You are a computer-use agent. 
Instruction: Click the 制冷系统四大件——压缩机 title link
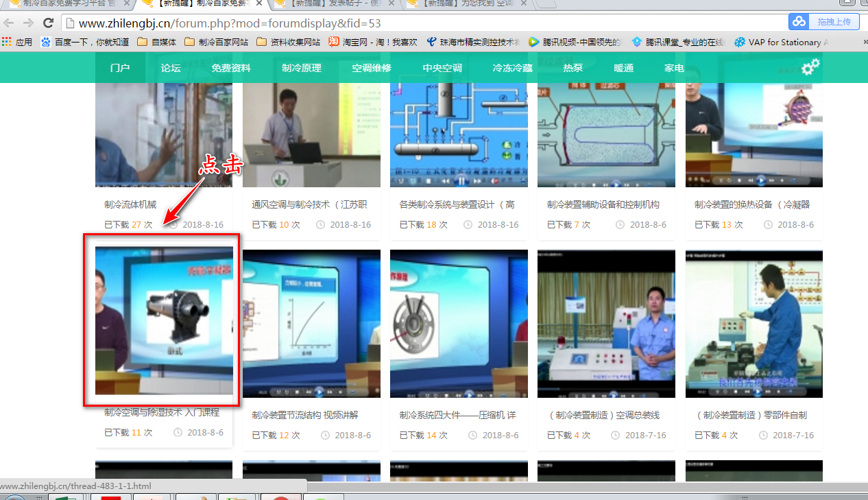pyautogui.click(x=457, y=415)
